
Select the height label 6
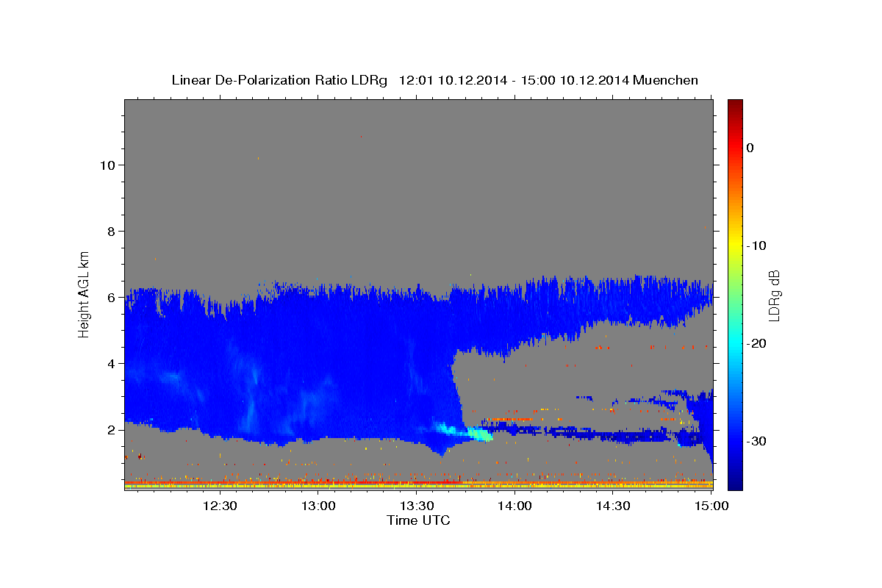pyautogui.click(x=111, y=298)
